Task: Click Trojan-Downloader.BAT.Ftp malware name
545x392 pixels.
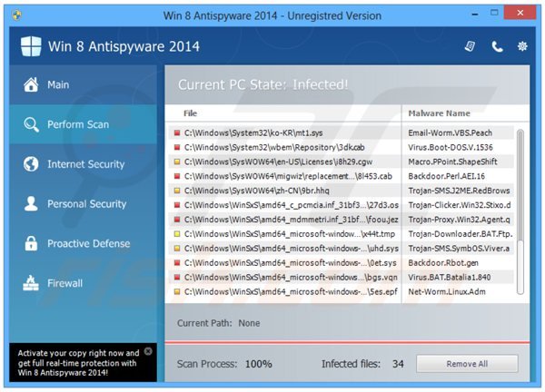Action: 461,234
